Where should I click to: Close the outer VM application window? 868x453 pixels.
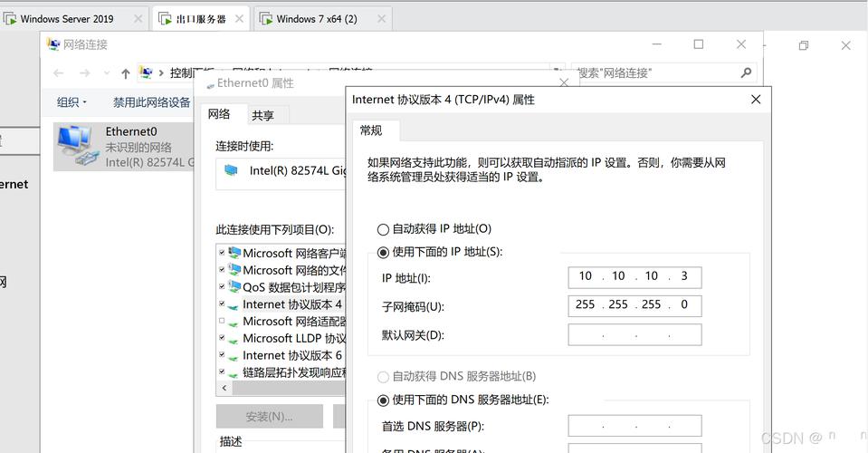(846, 45)
